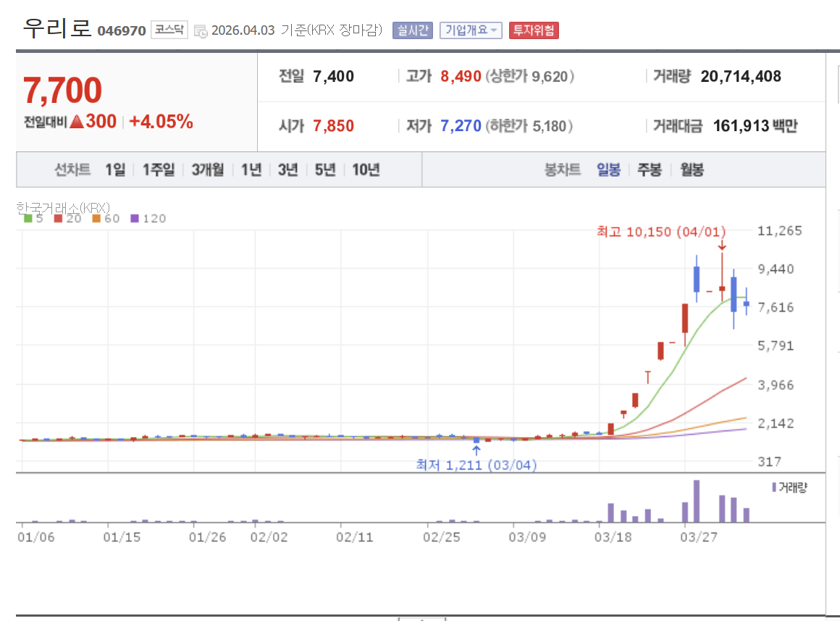Click the +4.05% change rate
This screenshot has height=621, width=840.
[161, 122]
